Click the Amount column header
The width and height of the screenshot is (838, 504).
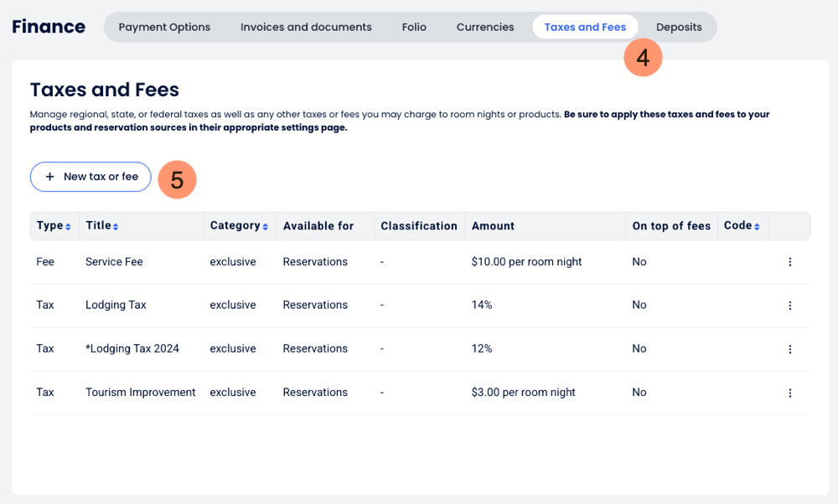pyautogui.click(x=493, y=226)
